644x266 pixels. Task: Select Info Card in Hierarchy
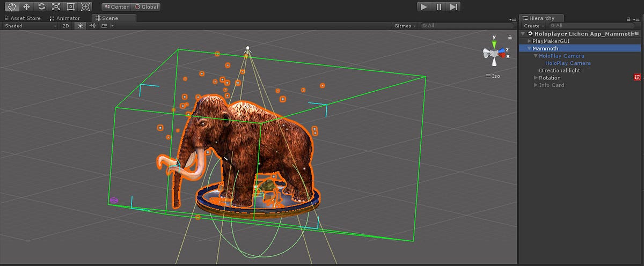(552, 85)
